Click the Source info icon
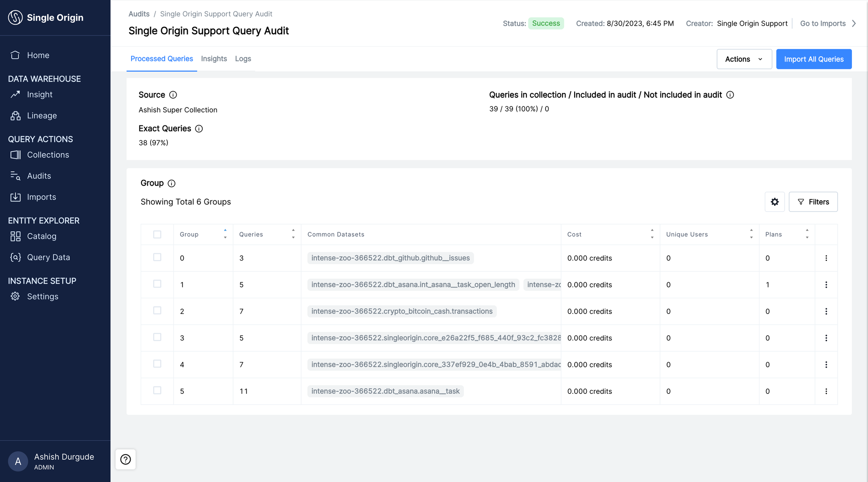Image resolution: width=868 pixels, height=482 pixels. (173, 95)
